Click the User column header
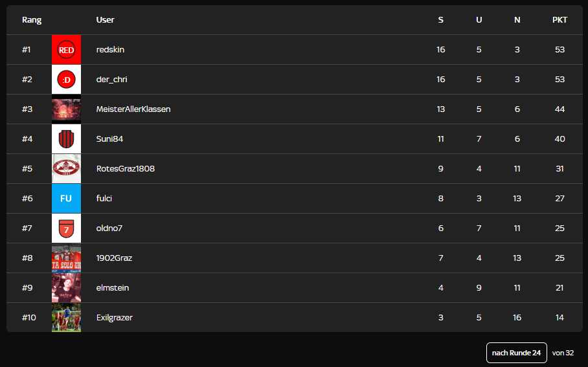 [x=105, y=20]
